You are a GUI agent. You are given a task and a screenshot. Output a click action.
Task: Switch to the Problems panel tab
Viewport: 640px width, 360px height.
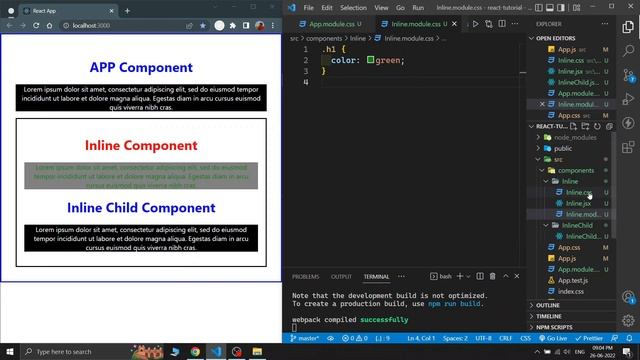coord(305,277)
